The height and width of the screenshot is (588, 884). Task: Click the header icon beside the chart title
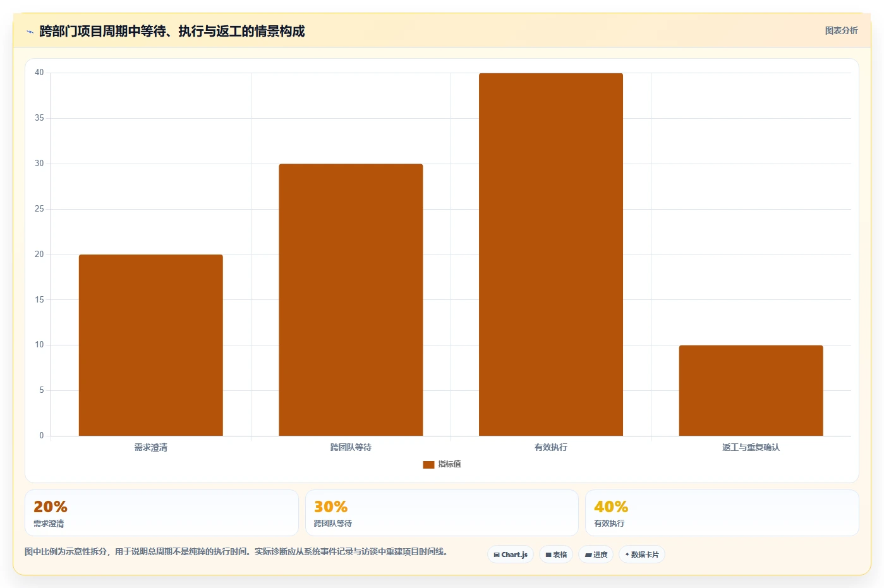(x=30, y=32)
